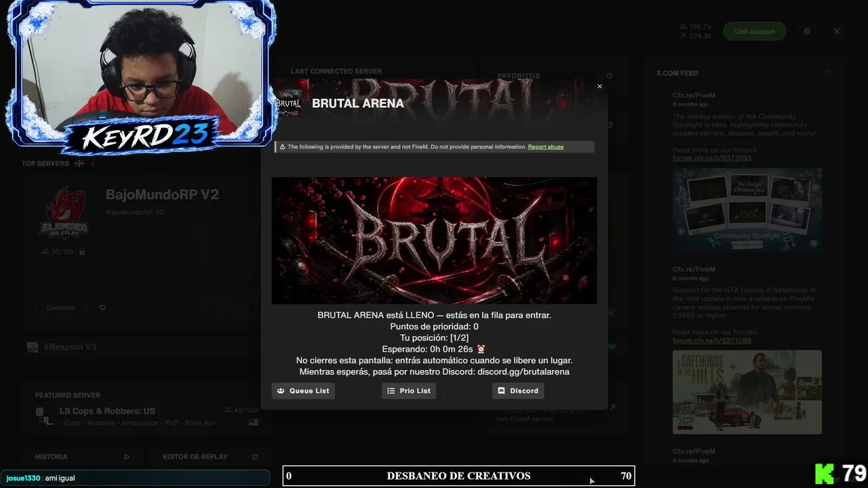Click the flag icon next to Top Servers
This screenshot has height=488, width=868.
[x=79, y=163]
